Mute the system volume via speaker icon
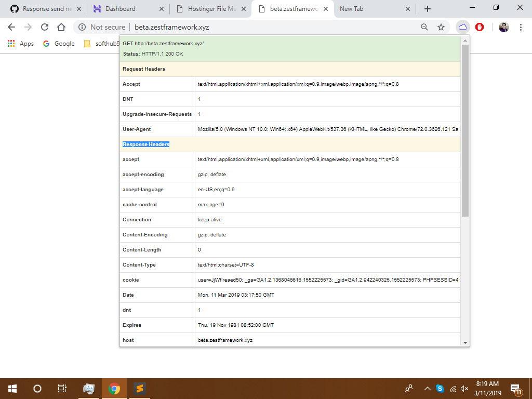 (465, 388)
